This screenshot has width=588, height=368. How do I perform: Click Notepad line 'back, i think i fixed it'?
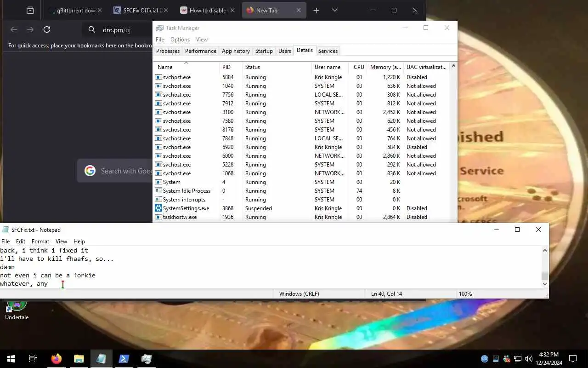pyautogui.click(x=44, y=251)
